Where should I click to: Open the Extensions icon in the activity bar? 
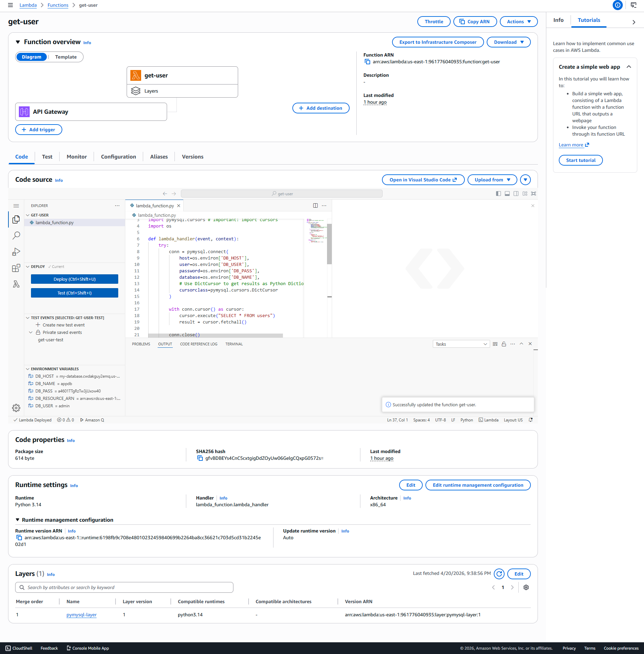(16, 268)
